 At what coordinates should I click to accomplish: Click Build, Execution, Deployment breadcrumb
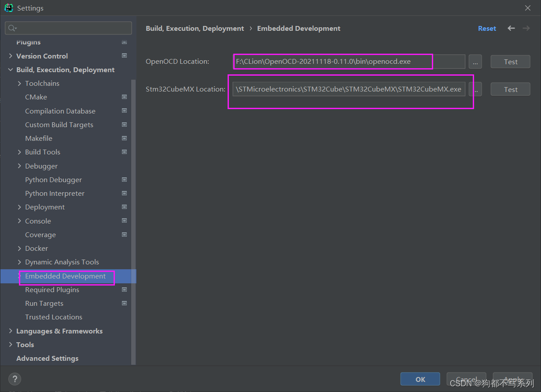coord(195,28)
